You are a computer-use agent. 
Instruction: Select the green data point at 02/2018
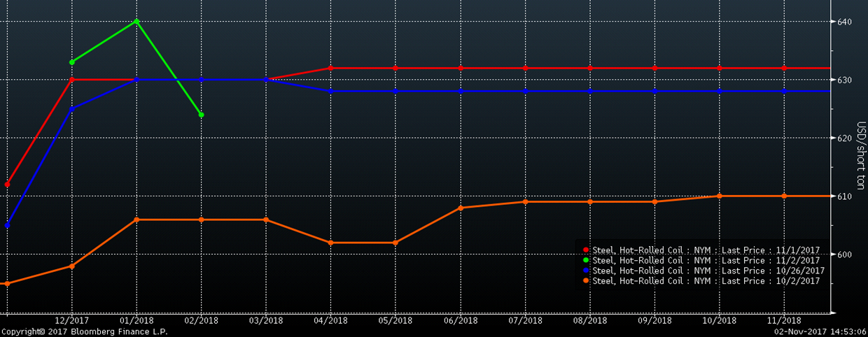(202, 115)
